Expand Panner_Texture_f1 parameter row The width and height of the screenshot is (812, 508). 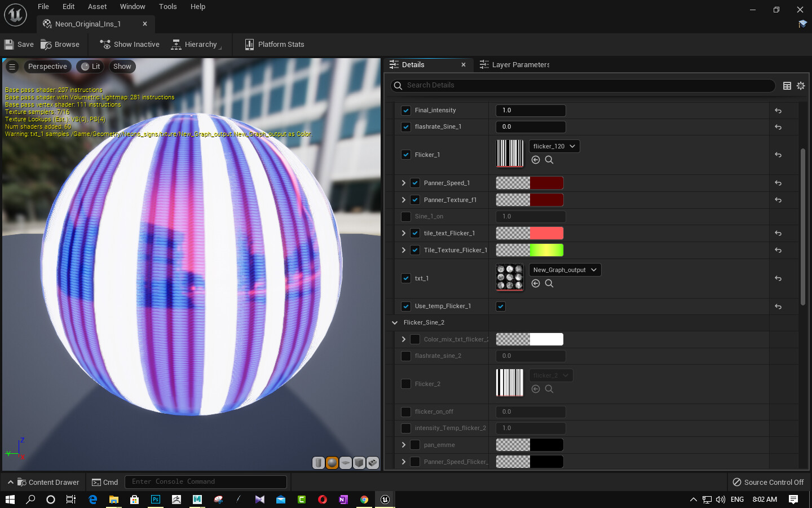[x=404, y=200]
